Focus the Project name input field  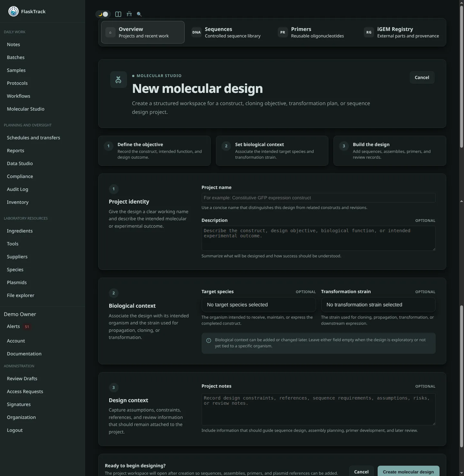pos(318,198)
